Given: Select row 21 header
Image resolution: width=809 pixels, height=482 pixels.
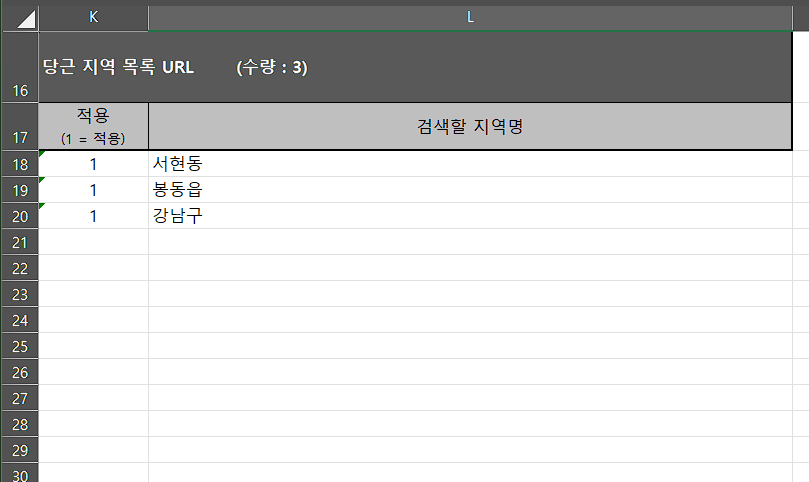Looking at the screenshot, I should (x=19, y=242).
